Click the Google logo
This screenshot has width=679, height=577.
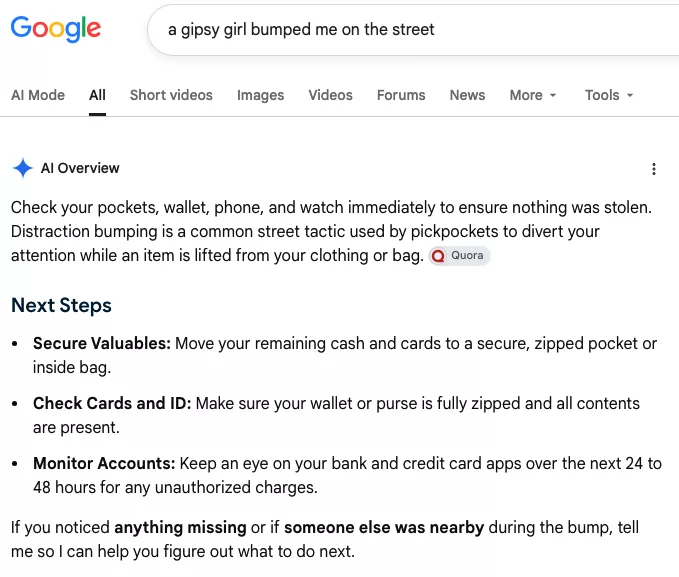56,29
